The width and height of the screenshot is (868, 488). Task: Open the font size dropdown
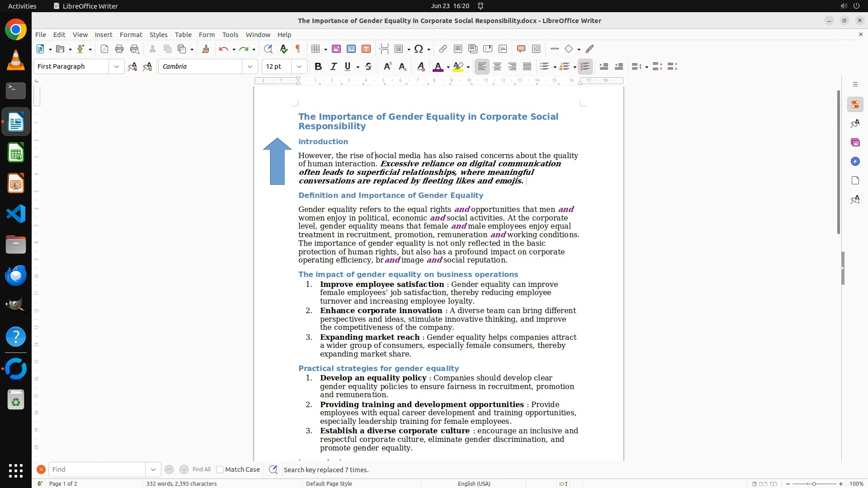299,66
